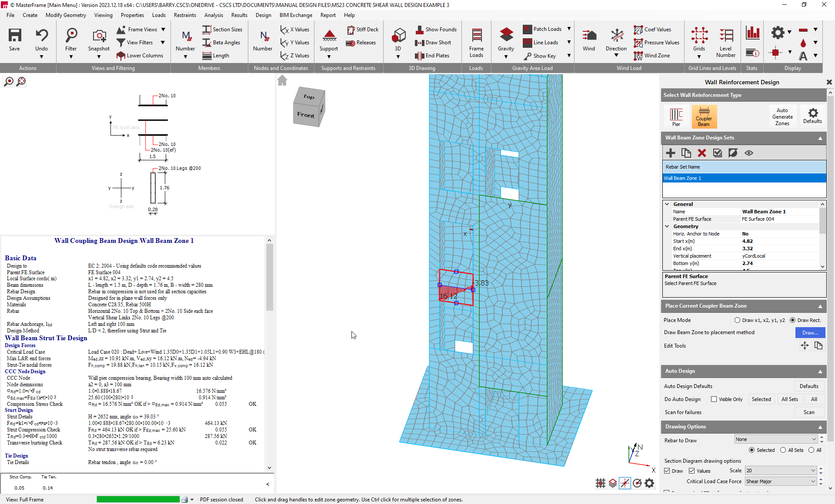Toggle rebar set visibility eye icon

tap(749, 153)
